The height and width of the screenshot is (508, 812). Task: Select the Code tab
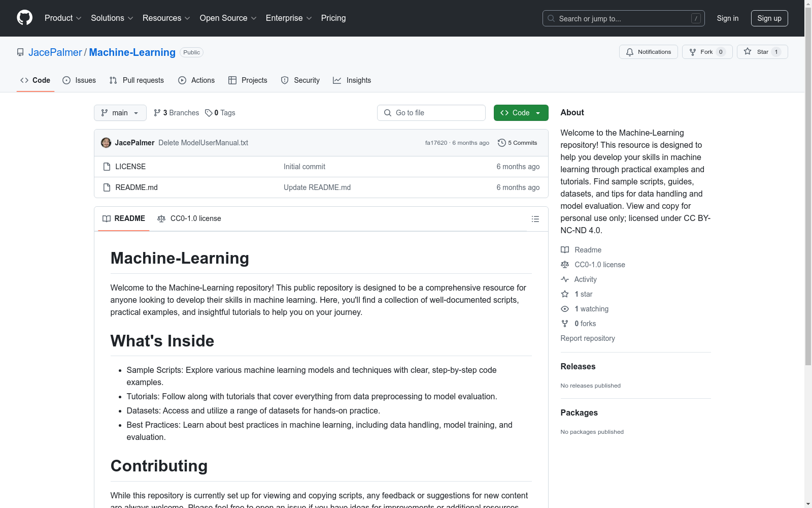(x=36, y=80)
